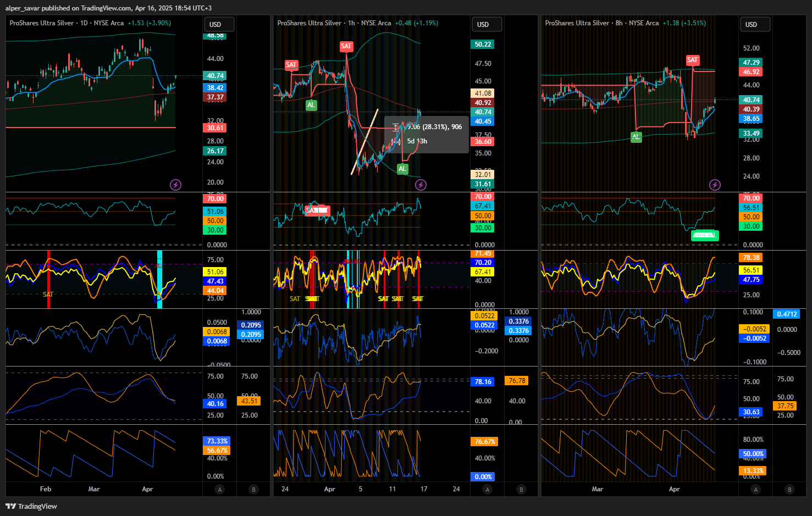Click the 0.4712 indicator value on the 8h chart
Viewport: 812px width, 516px height.
click(787, 314)
